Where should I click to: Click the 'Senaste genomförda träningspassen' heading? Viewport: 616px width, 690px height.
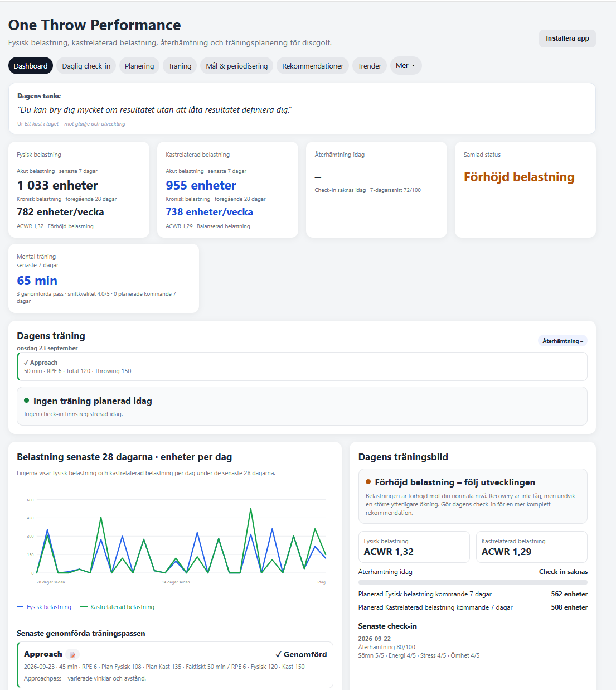(x=81, y=633)
